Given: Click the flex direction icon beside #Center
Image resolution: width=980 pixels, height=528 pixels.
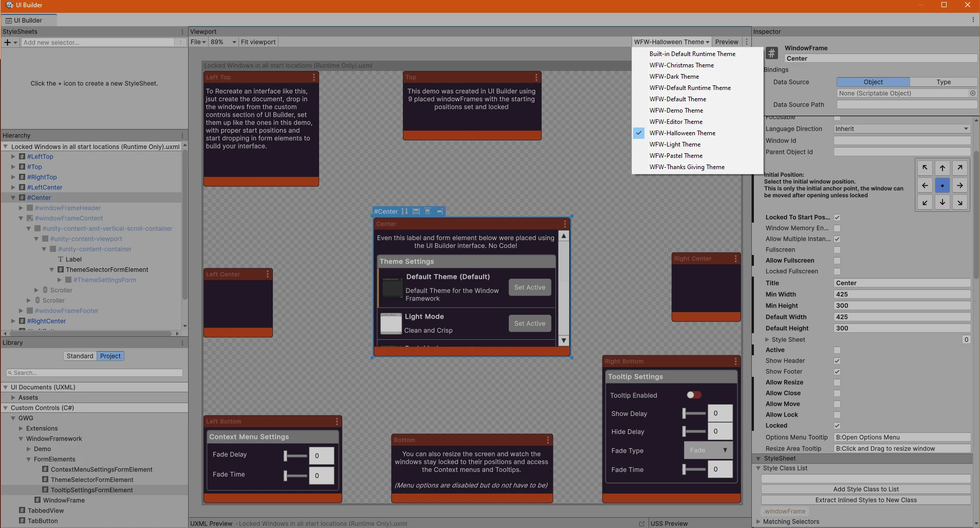Looking at the screenshot, I should pyautogui.click(x=405, y=211).
